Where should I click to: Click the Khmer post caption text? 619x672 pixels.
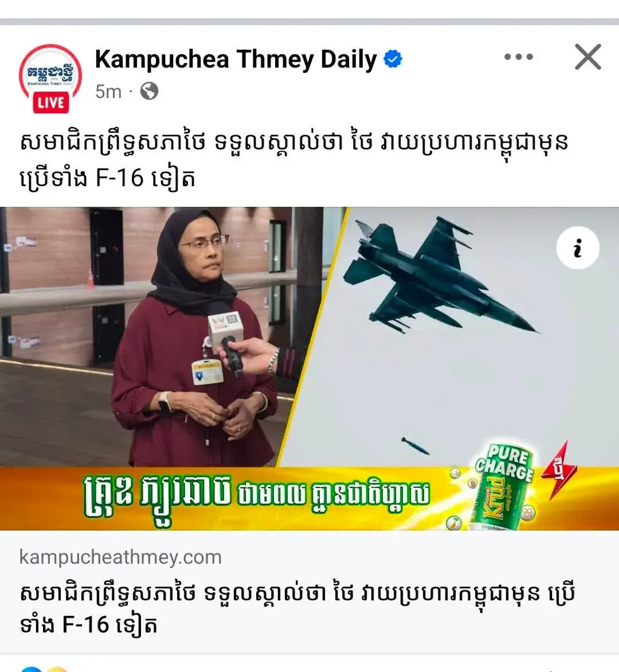(294, 160)
